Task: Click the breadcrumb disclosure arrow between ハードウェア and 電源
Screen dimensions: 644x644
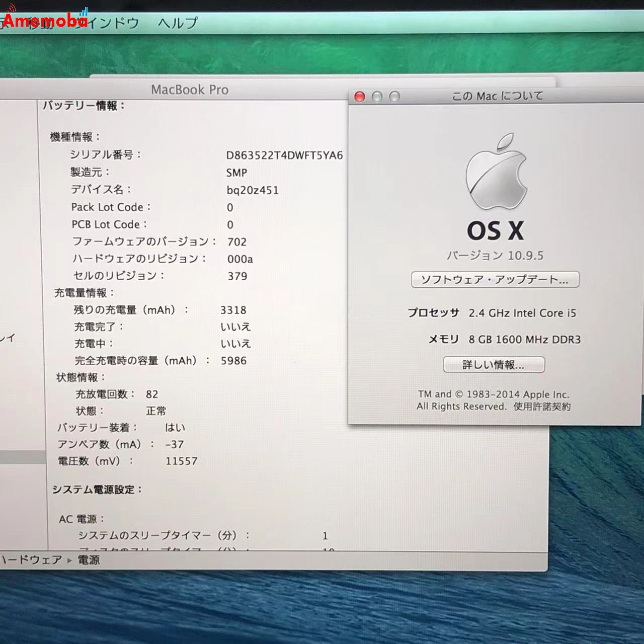Action: pos(68,559)
